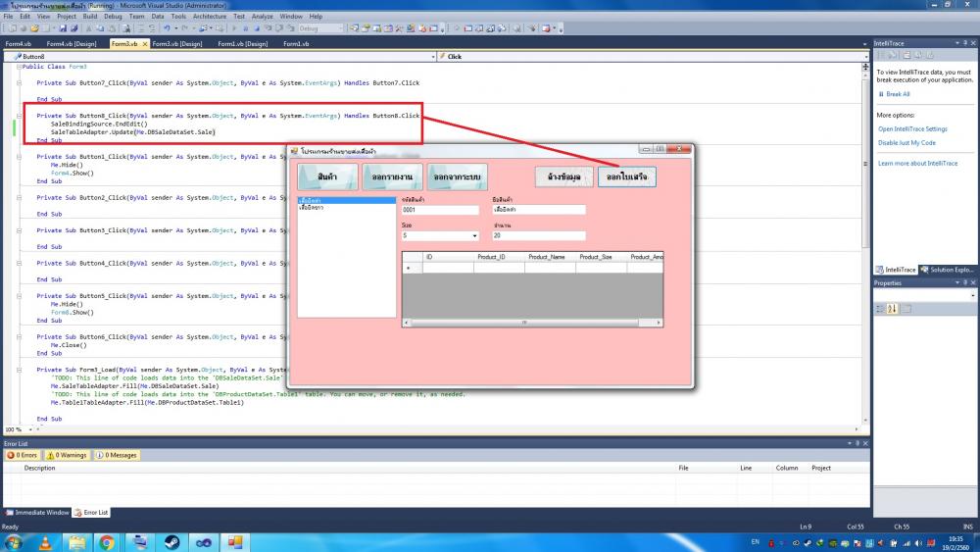Screen dimensions: 980x552
Task: Click the network signal tray icon
Action: [x=906, y=543]
